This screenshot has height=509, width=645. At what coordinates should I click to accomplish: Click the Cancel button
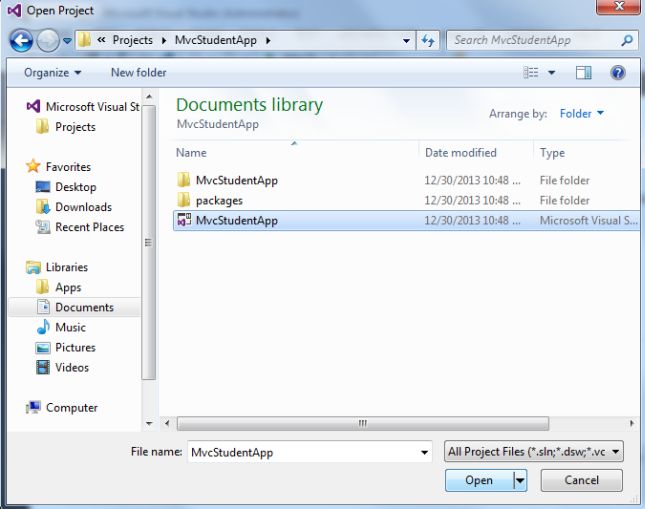pyautogui.click(x=581, y=480)
